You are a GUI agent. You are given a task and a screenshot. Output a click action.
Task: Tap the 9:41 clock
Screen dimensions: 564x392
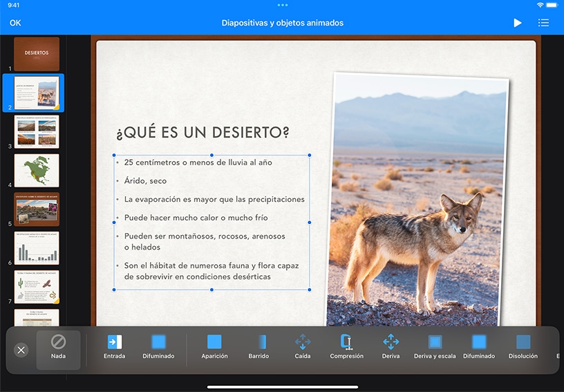[13, 5]
